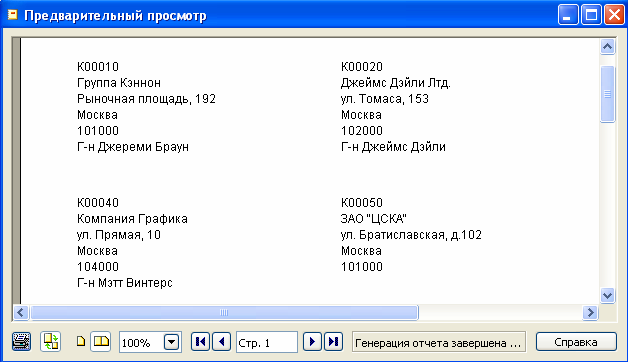Click the text 'ЗАО "ЦСКА"'
The image size is (628, 362).
click(x=374, y=219)
